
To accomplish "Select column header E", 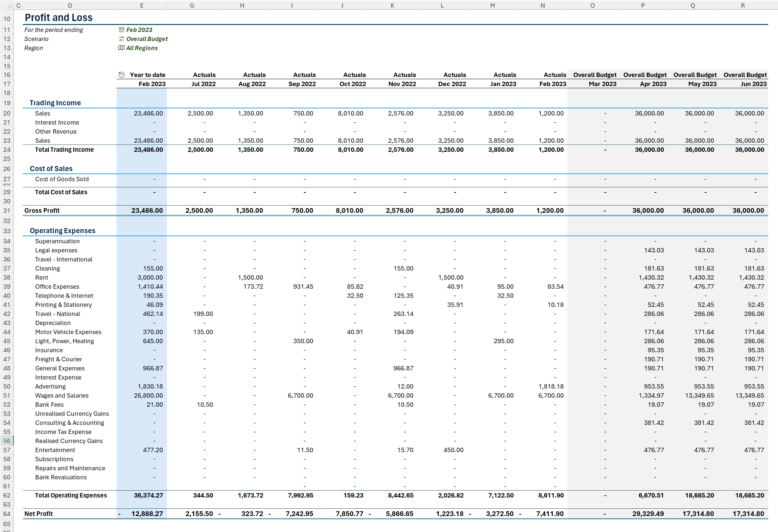I will coord(142,5).
